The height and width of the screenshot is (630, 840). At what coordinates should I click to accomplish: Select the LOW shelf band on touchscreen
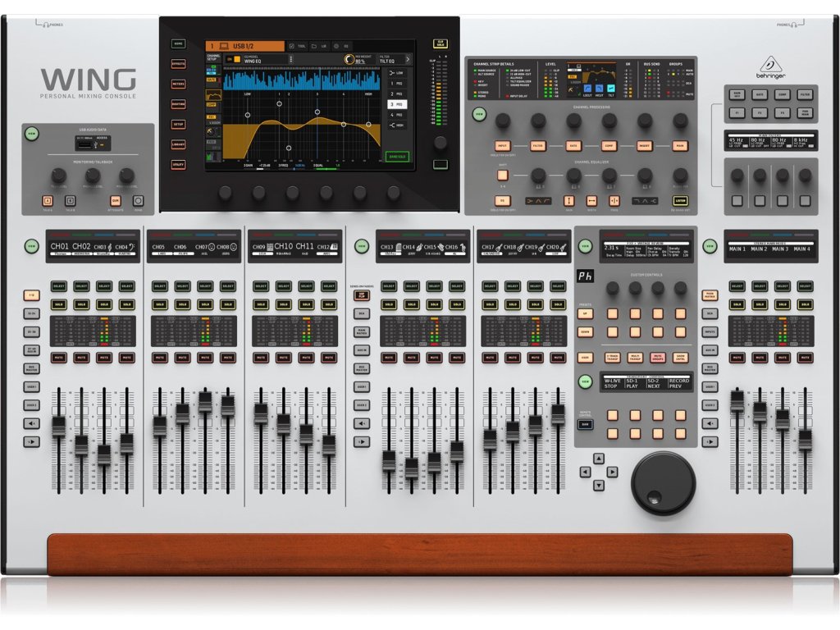(397, 73)
